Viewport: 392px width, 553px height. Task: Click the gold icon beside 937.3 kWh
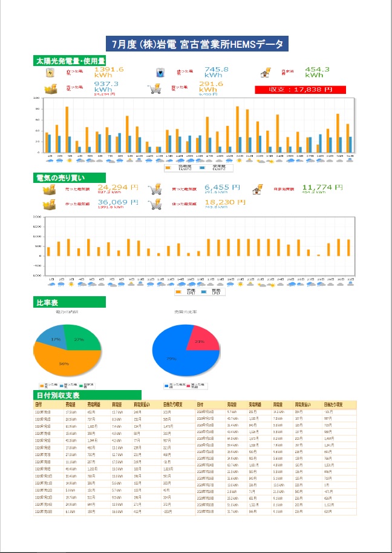pos(51,88)
